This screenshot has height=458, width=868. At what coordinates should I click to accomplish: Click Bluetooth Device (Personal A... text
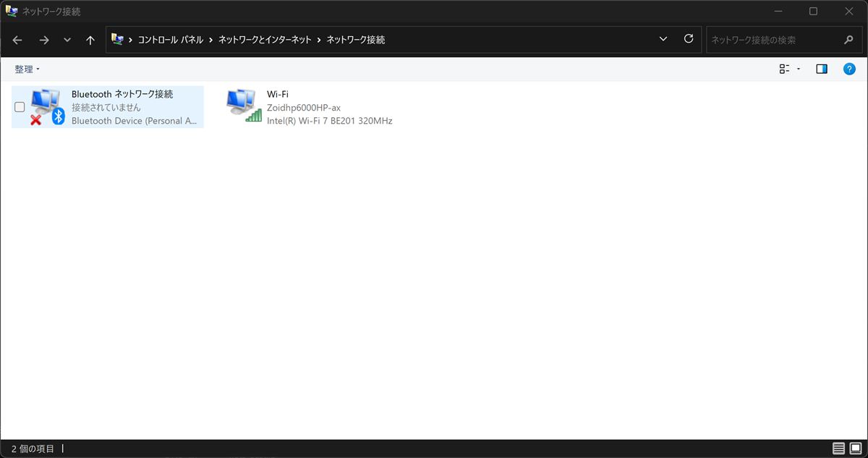(135, 121)
